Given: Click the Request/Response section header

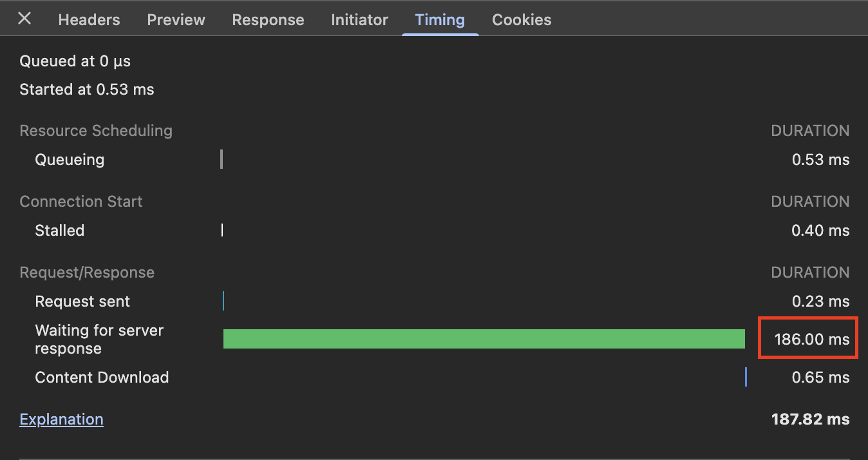Looking at the screenshot, I should [x=87, y=273].
